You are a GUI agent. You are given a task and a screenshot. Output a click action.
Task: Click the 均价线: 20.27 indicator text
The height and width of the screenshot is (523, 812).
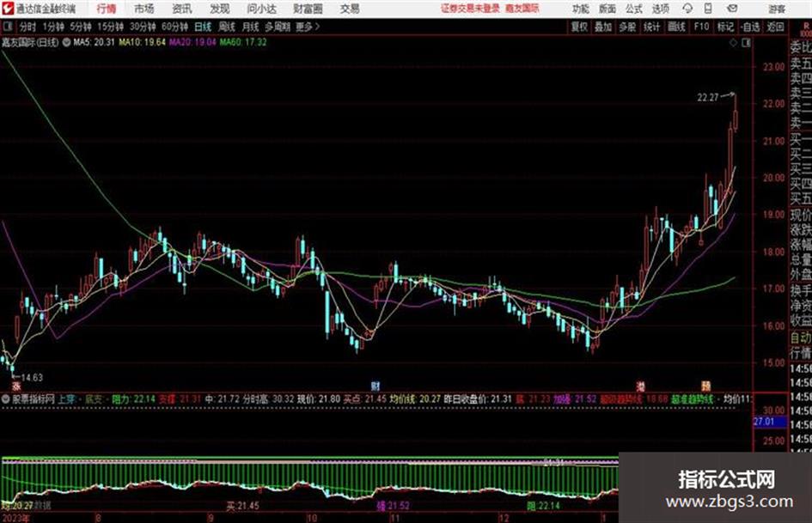coord(415,399)
